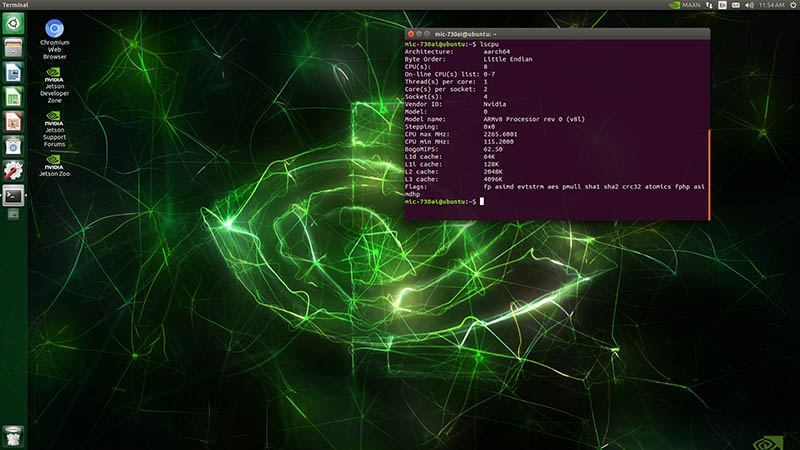Launch LibreOffice Writer from the launcher

13,72
